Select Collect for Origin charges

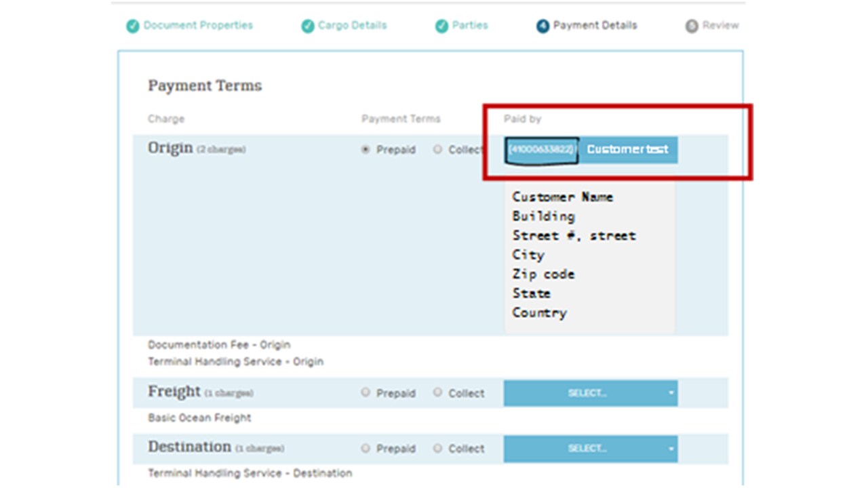click(x=437, y=150)
